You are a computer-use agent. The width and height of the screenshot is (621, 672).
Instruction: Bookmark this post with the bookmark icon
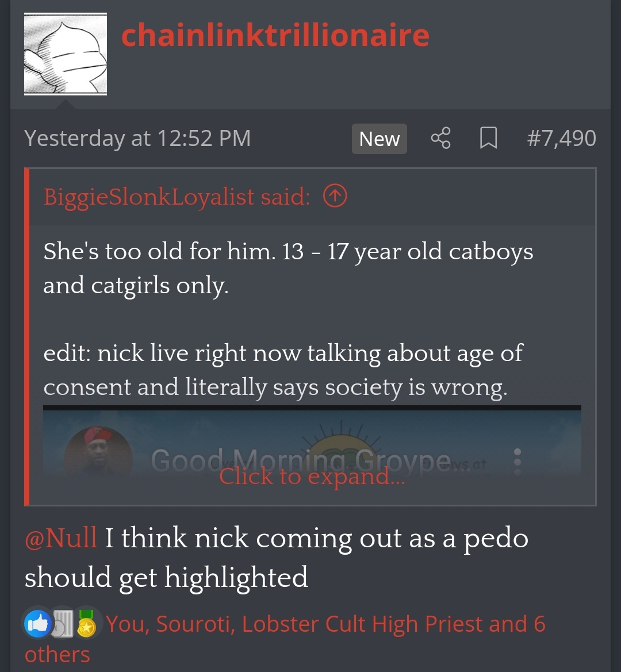(x=488, y=138)
